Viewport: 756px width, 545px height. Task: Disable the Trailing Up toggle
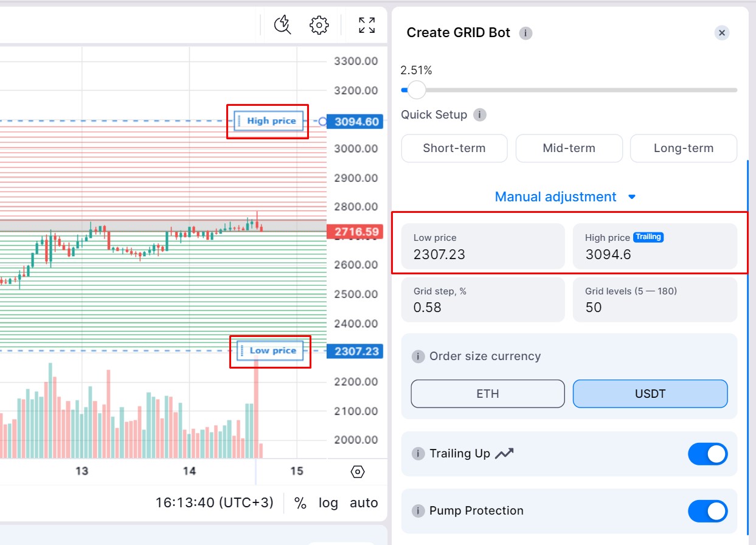click(x=707, y=454)
